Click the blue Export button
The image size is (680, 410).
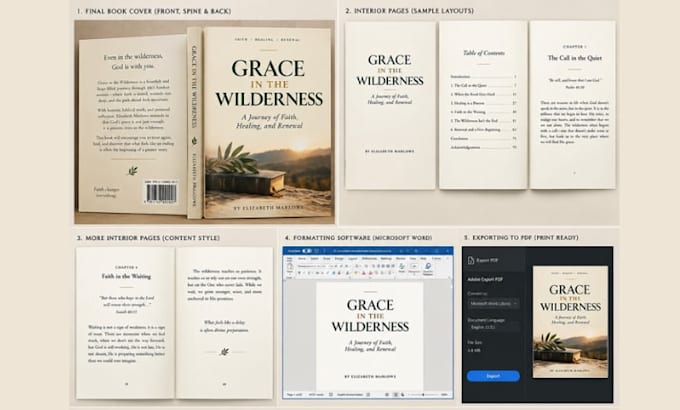click(493, 376)
